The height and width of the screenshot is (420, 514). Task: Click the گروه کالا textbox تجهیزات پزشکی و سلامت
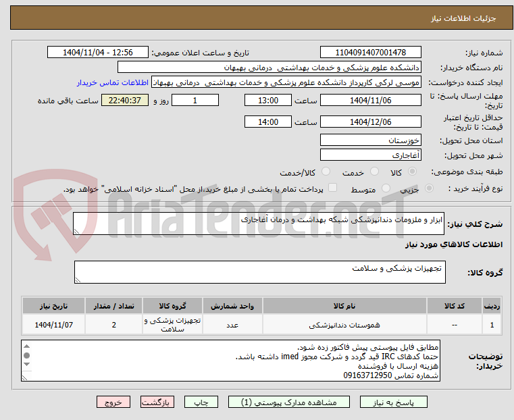260,272
